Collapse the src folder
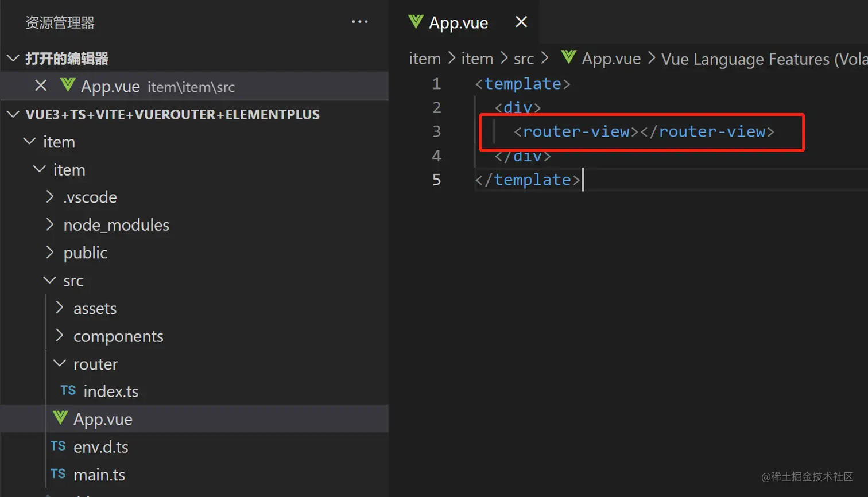The width and height of the screenshot is (868, 497). click(x=51, y=280)
